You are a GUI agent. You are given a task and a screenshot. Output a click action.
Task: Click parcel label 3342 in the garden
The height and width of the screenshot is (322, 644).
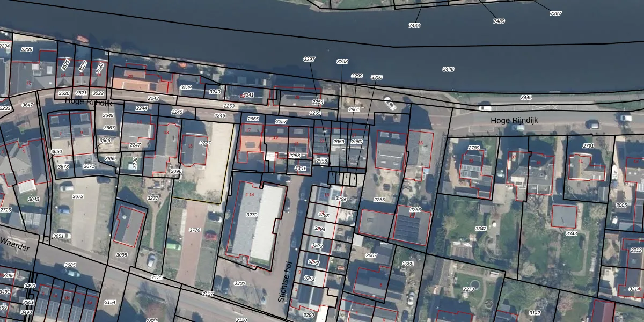481,229
